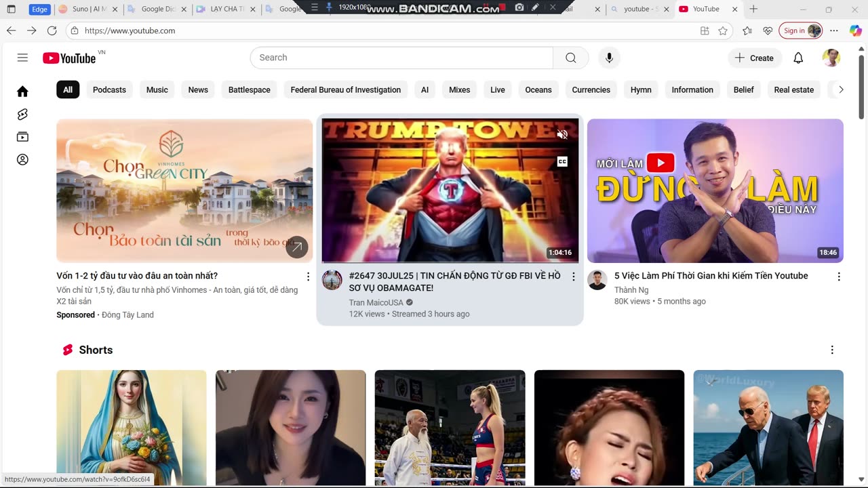Open Copilot in the Edge toolbar
This screenshot has height=488, width=868.
(x=855, y=30)
